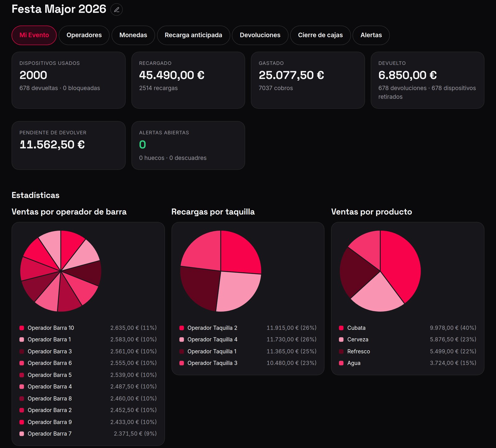Click the Dispositivos usados value 2000
The width and height of the screenshot is (496, 448).
(33, 75)
